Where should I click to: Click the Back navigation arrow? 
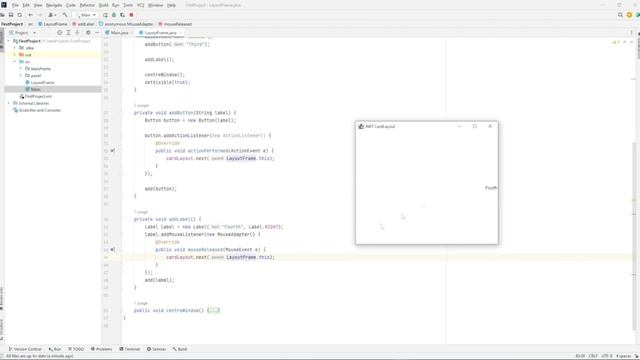(x=31, y=15)
